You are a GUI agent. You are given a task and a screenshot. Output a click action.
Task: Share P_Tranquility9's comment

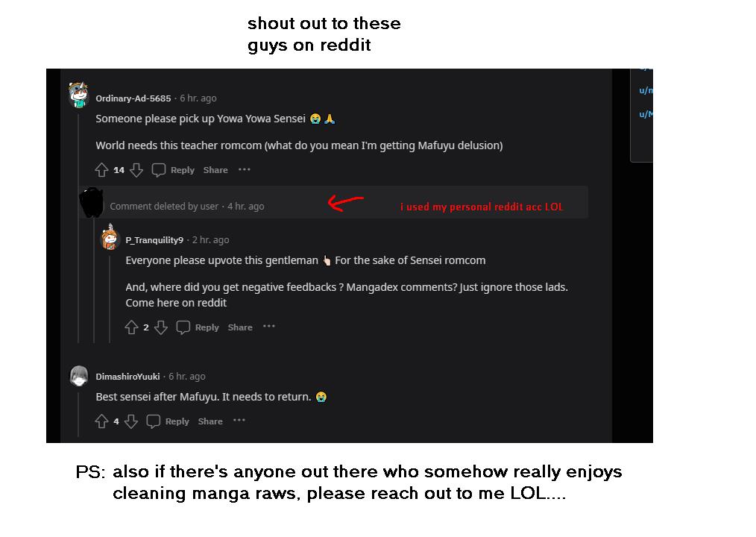coord(240,327)
